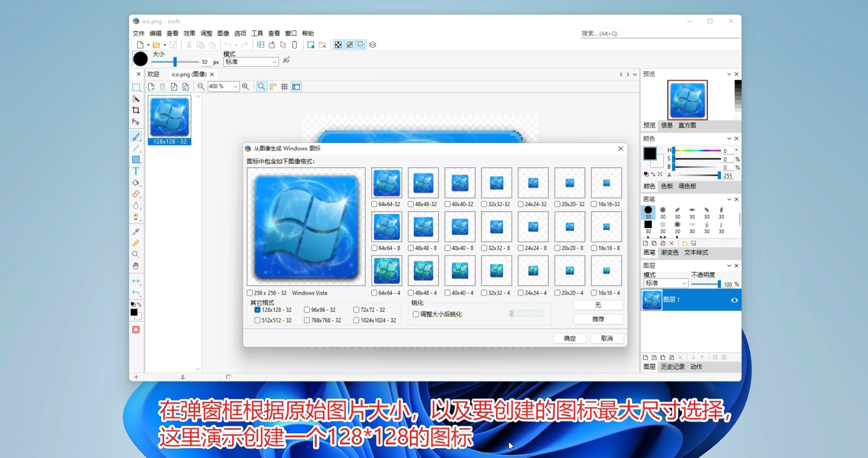
Task: Toggle the transparency checkerboard icon
Action: (x=338, y=45)
